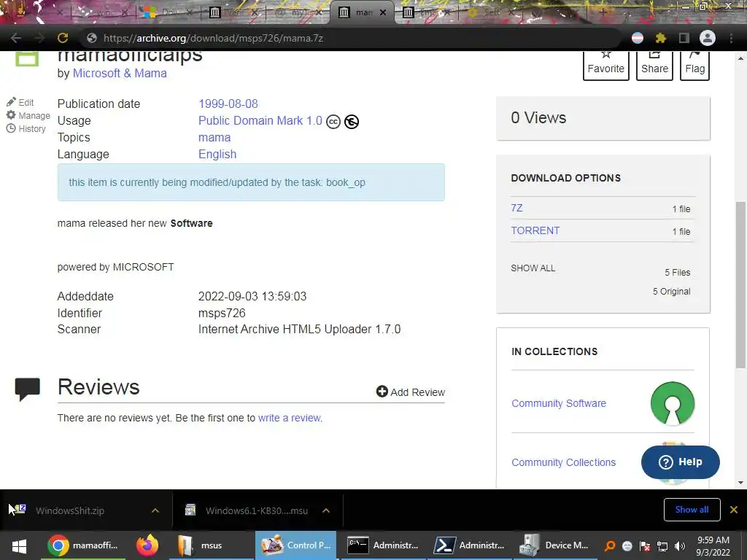Open the Help chat button
This screenshot has height=560, width=747.
[x=681, y=462]
